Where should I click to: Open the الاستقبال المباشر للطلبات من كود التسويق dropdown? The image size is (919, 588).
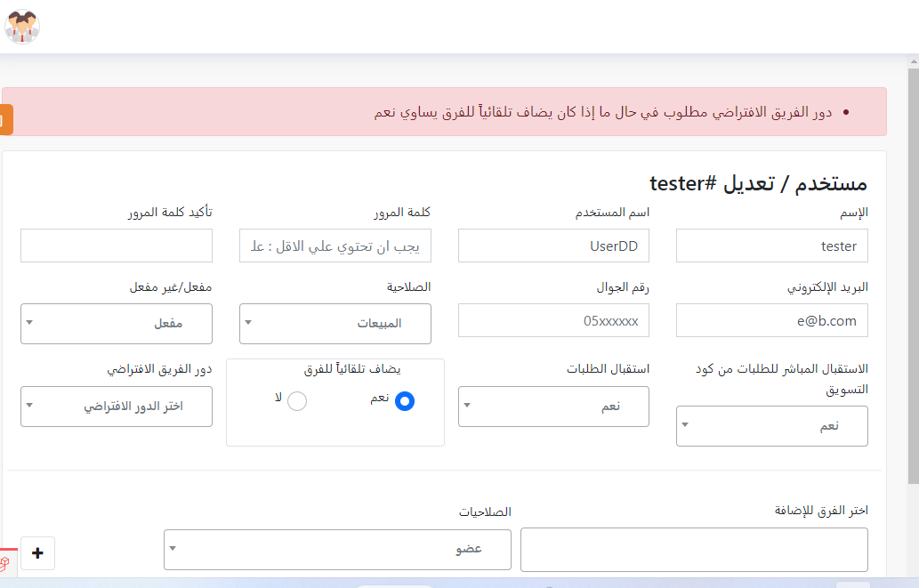[x=771, y=426]
